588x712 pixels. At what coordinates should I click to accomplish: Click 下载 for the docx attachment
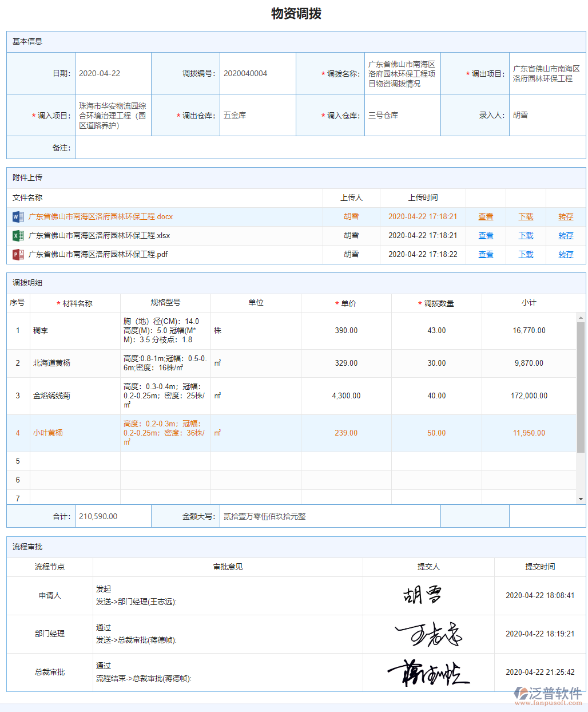pyautogui.click(x=525, y=216)
